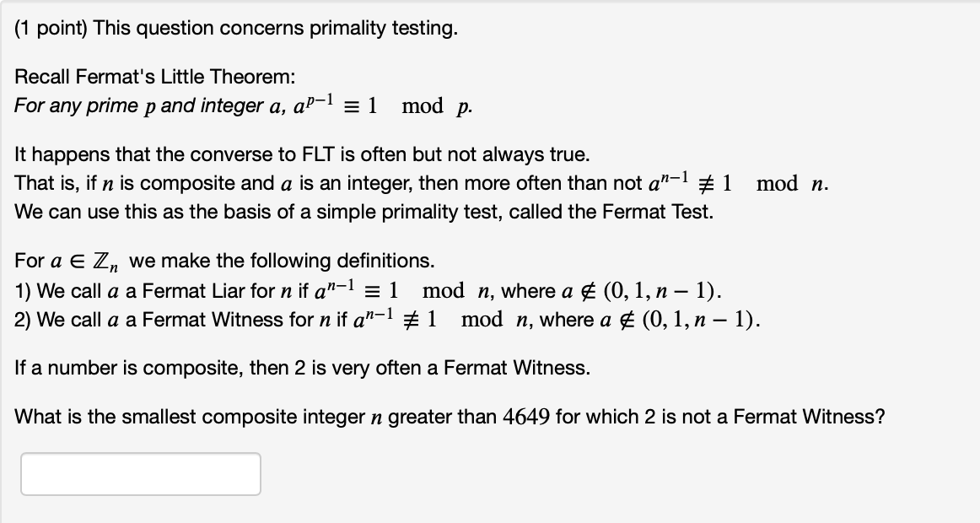980x523 pixels.
Task: Click inside the empty answer box
Action: coord(139,474)
